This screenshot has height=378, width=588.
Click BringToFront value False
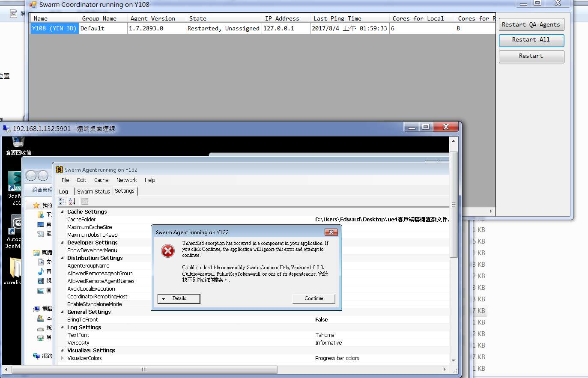322,320
